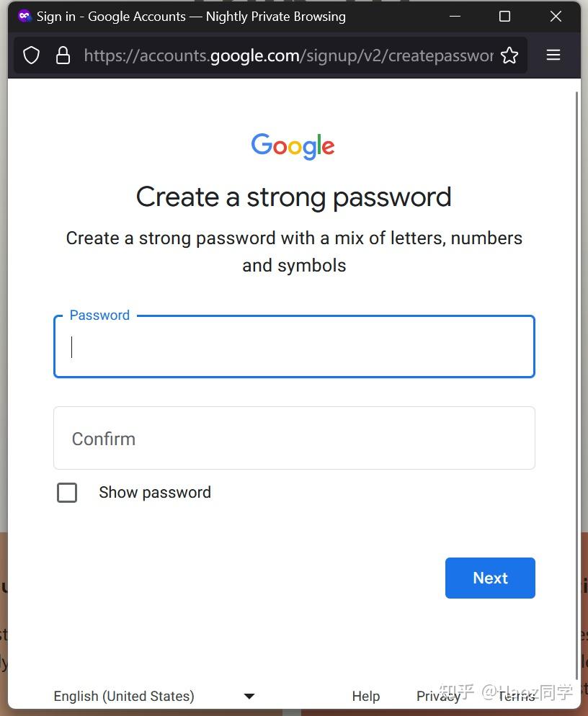Click the page's vertical scrollbar
Image resolution: width=588 pixels, height=716 pixels.
tap(576, 360)
